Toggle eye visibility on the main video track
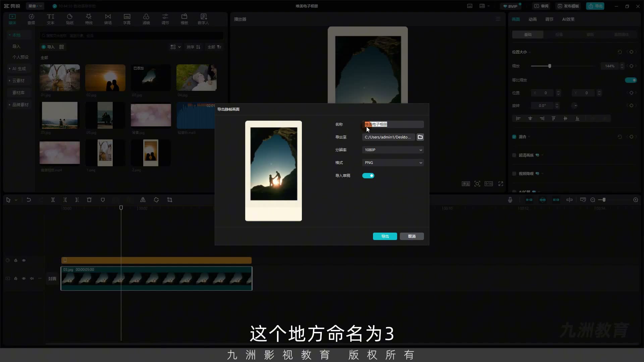This screenshot has width=644, height=362. (x=24, y=279)
